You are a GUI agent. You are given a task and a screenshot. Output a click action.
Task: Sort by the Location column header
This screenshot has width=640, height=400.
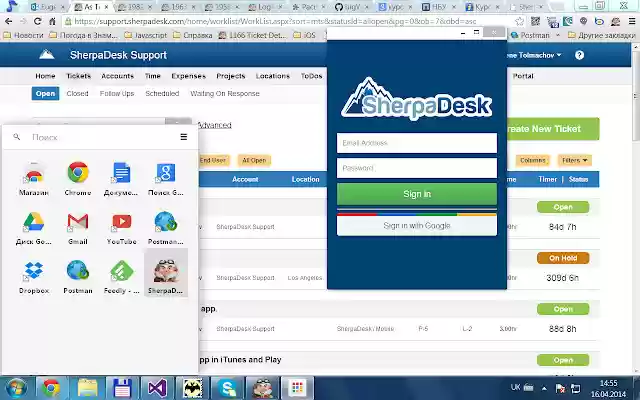(305, 179)
